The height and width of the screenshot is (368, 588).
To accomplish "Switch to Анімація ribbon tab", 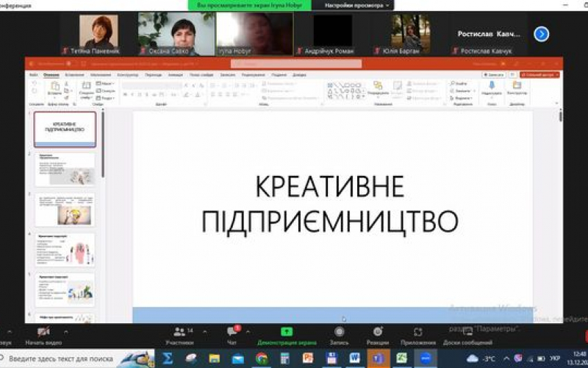I will (x=175, y=75).
